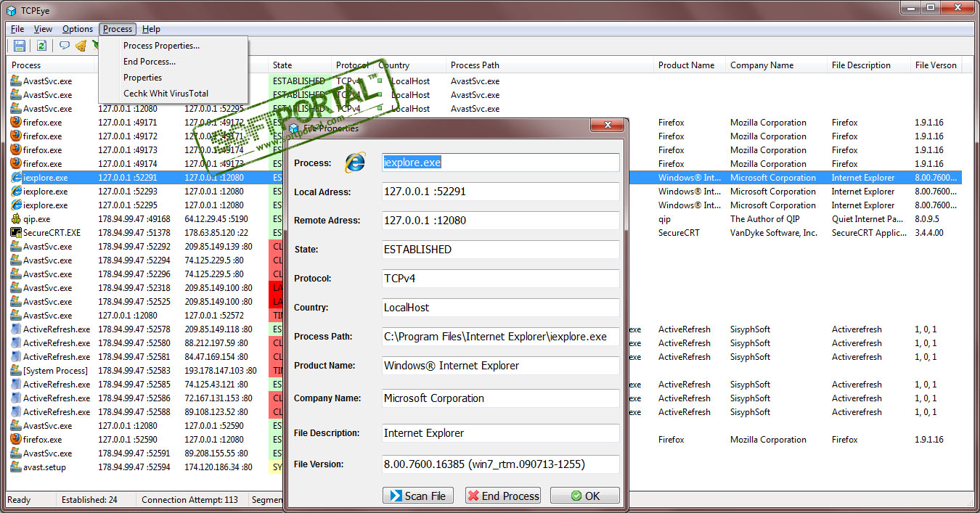Click the Save toolbar icon

tap(20, 46)
